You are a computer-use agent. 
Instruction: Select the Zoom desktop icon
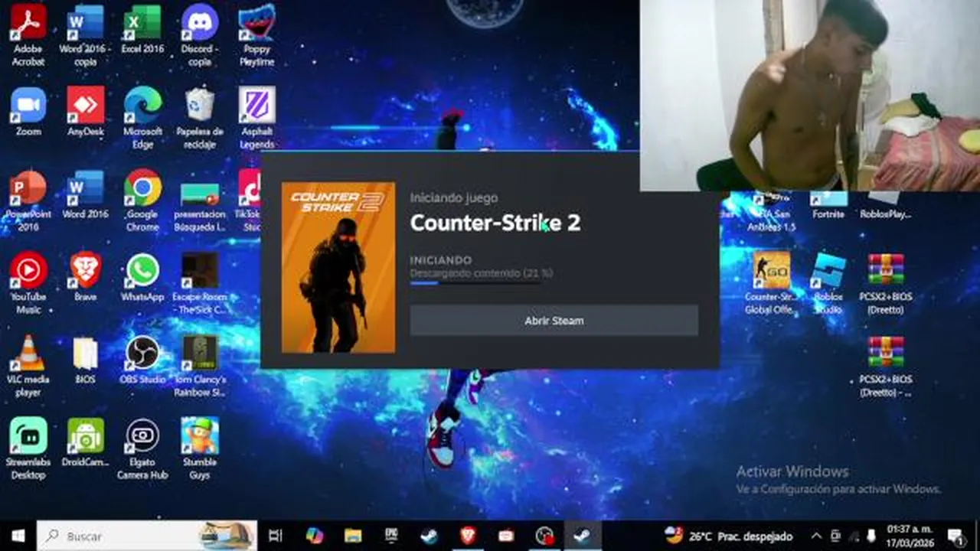[28, 112]
